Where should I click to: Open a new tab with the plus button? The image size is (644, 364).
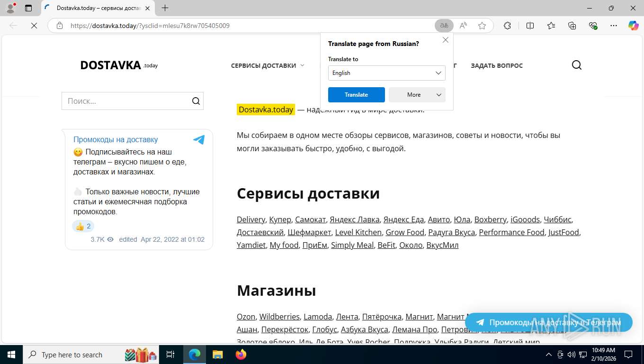coord(165,8)
